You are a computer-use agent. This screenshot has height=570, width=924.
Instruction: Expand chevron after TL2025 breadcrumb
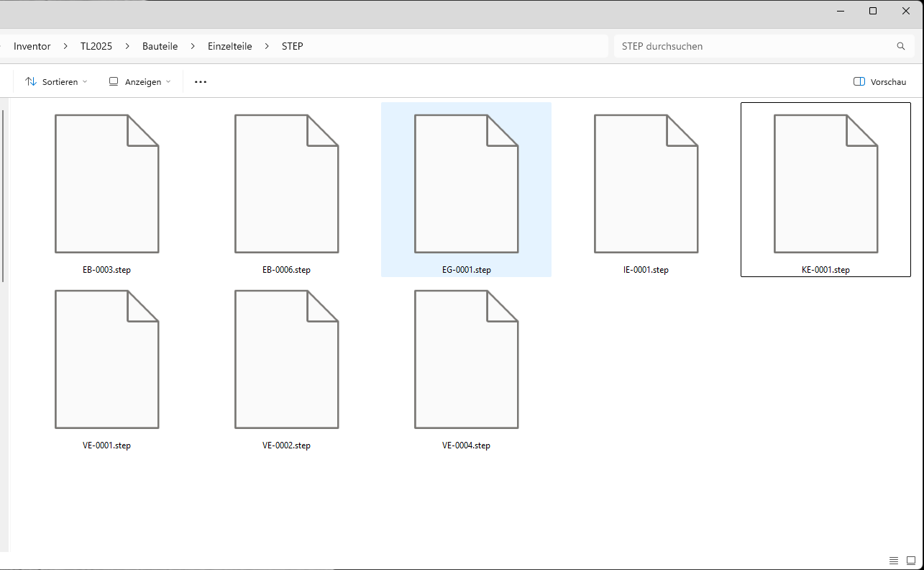coord(127,46)
